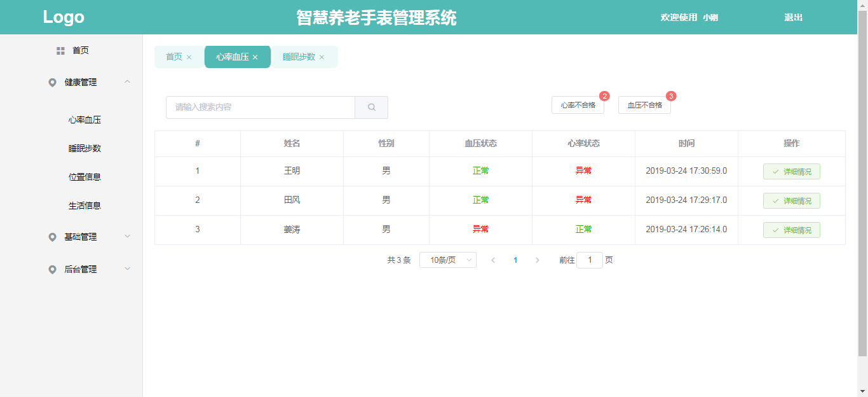This screenshot has height=397, width=868.
Task: Collapse the 健康管理 menu chevron
Action: pos(127,82)
